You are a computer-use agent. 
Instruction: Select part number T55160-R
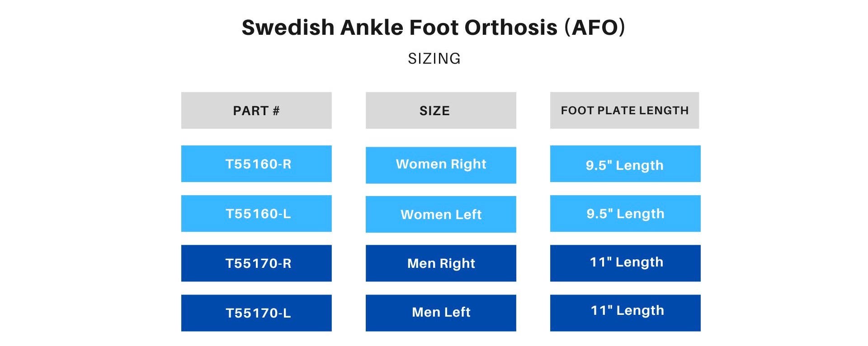[x=256, y=164]
